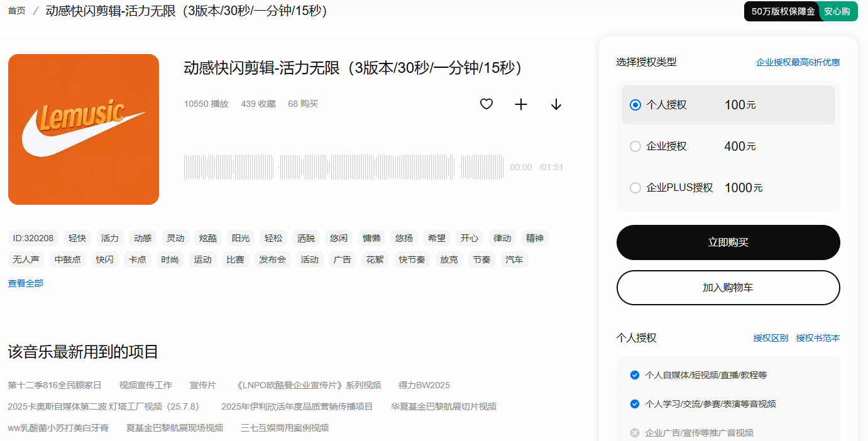Click the 花絮 tag

375,259
